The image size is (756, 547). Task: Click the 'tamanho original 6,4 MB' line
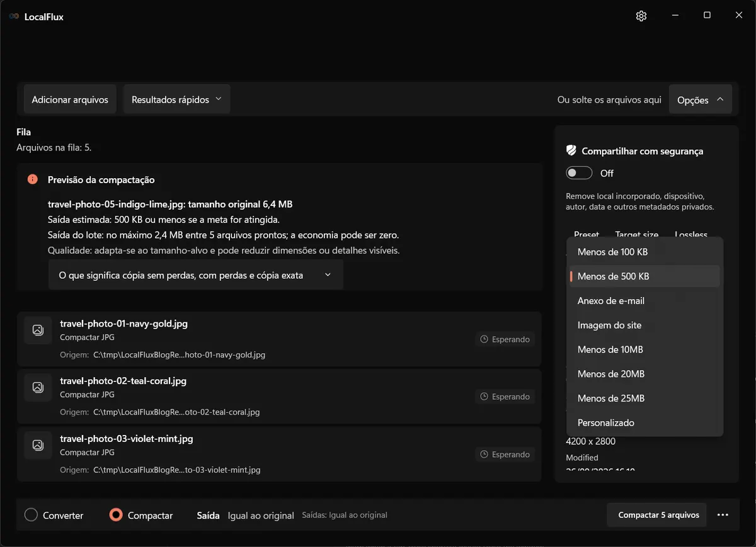pyautogui.click(x=170, y=204)
